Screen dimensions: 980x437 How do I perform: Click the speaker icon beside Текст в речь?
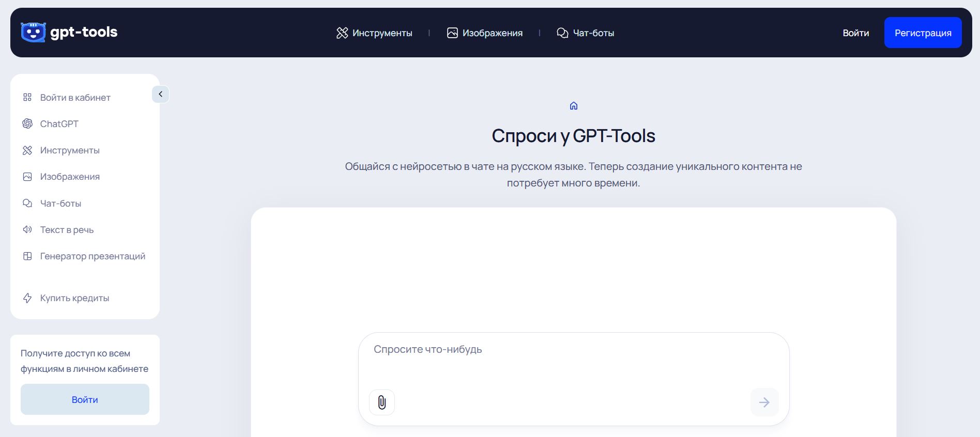(x=27, y=229)
